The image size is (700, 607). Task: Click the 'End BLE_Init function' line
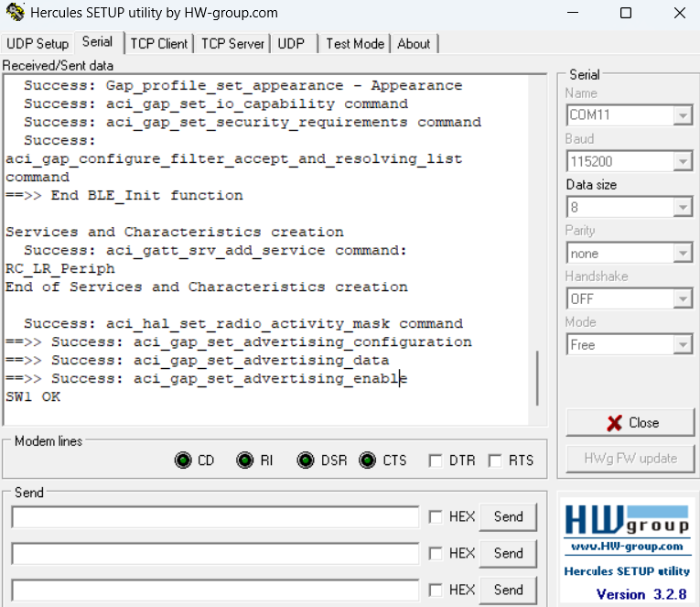coord(124,195)
